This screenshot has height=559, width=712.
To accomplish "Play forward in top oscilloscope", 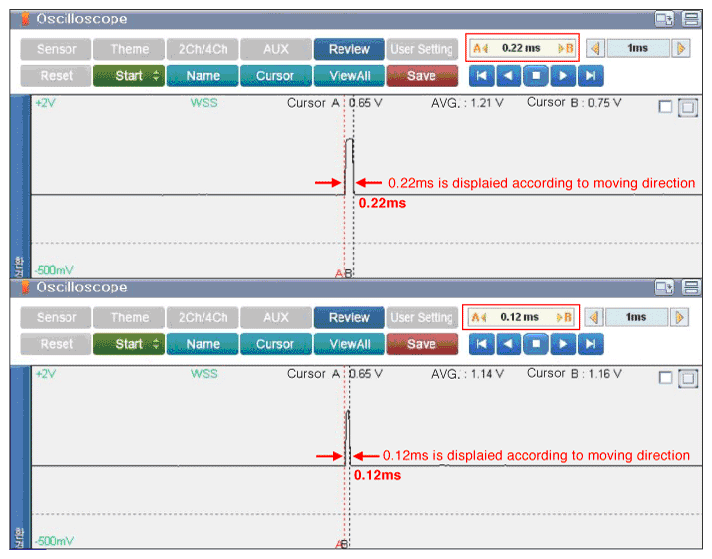I will pyautogui.click(x=563, y=75).
